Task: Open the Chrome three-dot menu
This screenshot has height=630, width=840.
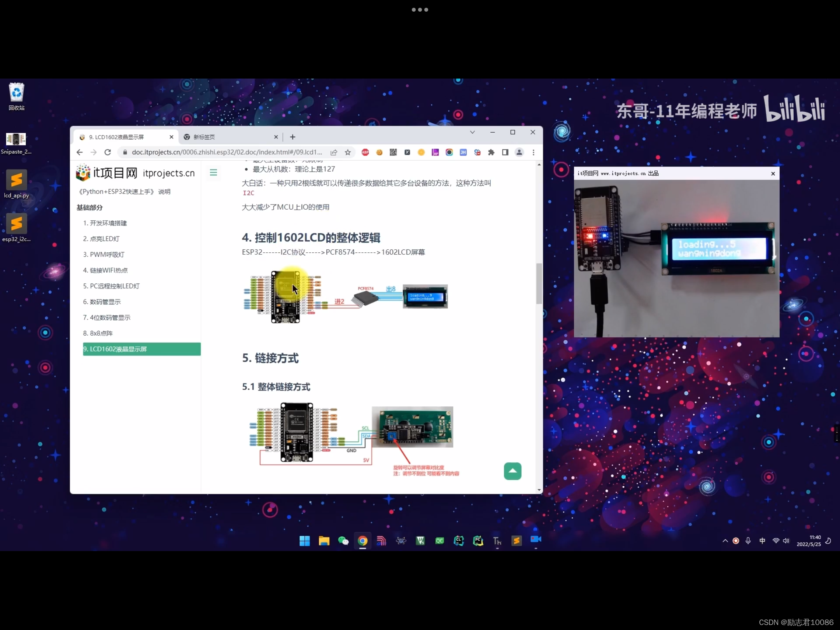Action: [533, 152]
